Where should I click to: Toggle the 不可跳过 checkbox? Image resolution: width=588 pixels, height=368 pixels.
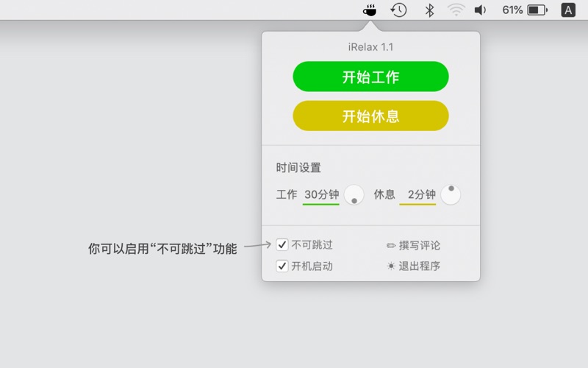pyautogui.click(x=282, y=245)
